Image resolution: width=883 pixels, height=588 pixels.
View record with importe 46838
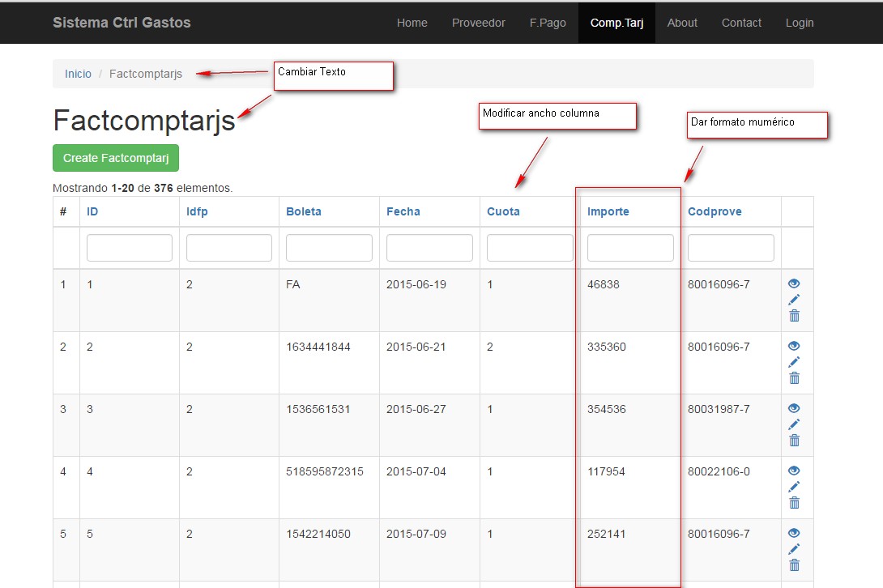click(x=794, y=283)
